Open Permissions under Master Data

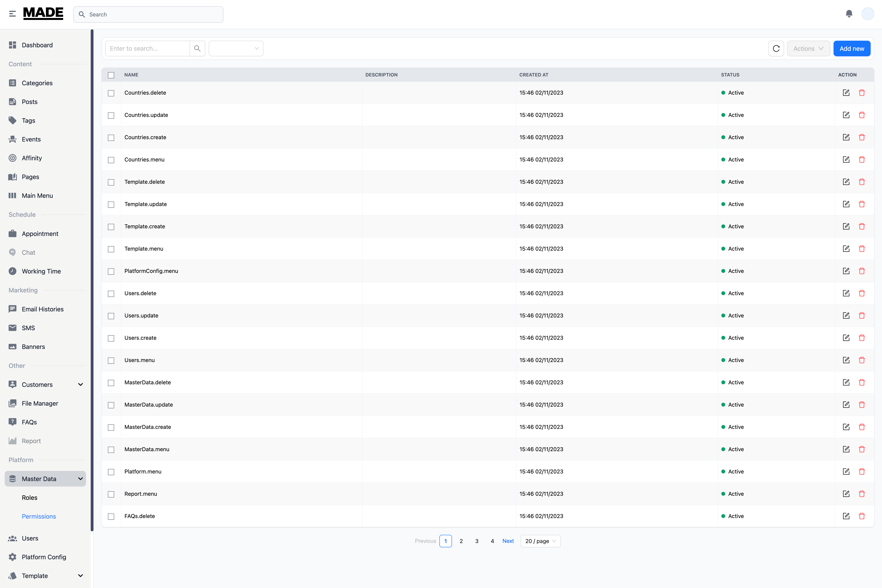pos(39,516)
